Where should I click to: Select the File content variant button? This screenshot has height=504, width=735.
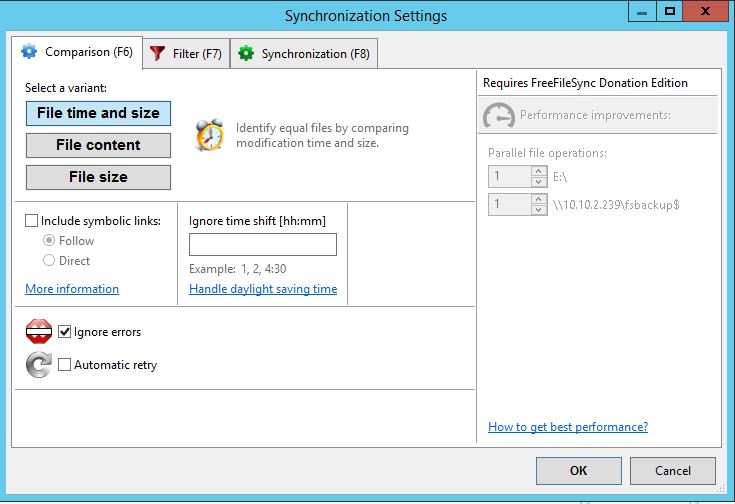point(98,145)
